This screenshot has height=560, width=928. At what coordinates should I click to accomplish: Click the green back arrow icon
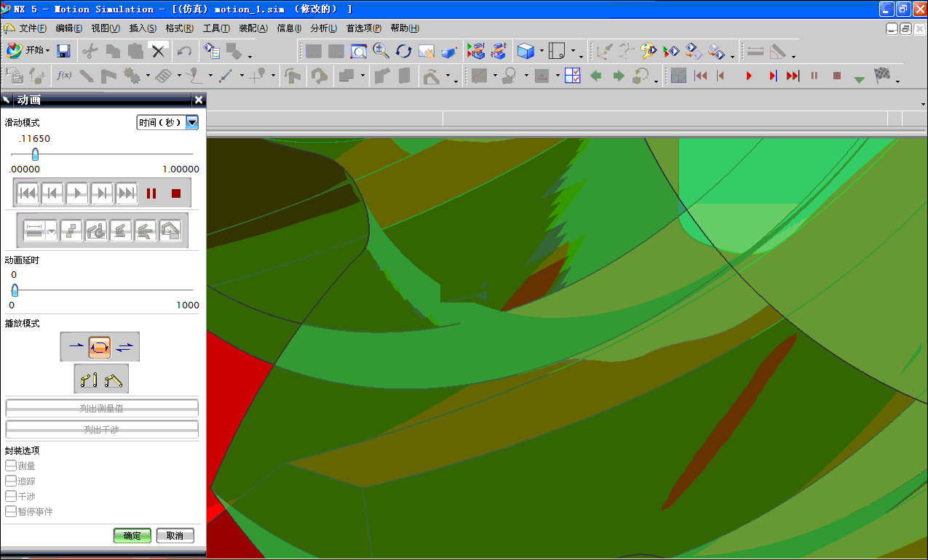coord(595,76)
